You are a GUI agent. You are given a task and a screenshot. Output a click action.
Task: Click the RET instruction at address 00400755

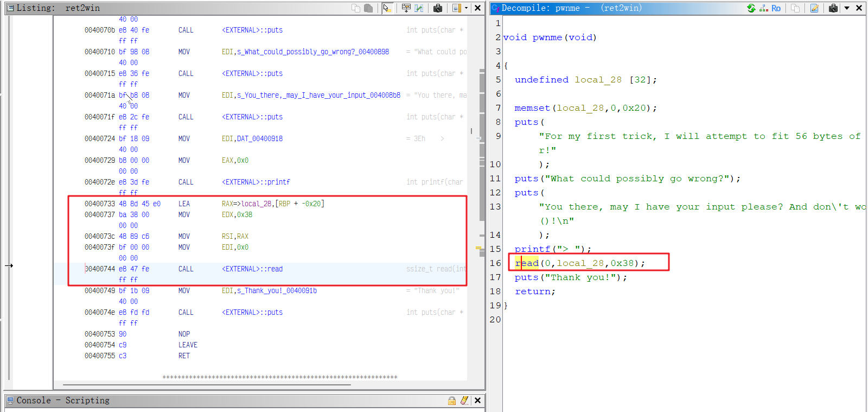pyautogui.click(x=184, y=356)
